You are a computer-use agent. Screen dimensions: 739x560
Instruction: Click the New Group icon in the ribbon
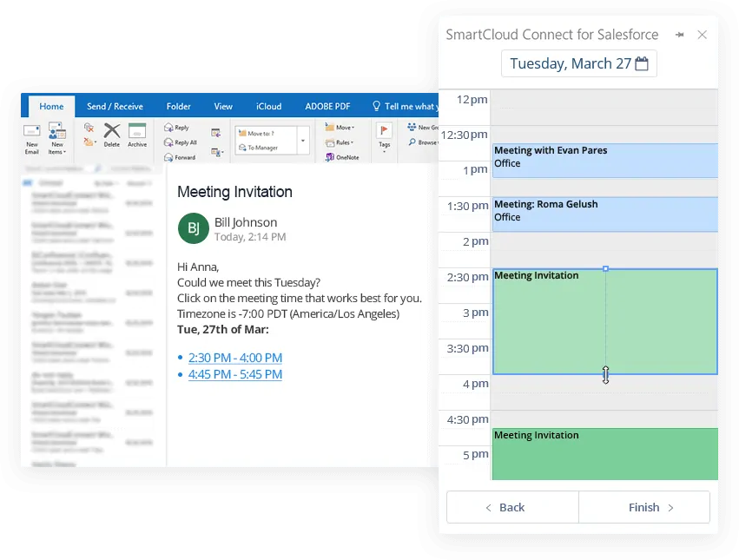click(x=423, y=128)
